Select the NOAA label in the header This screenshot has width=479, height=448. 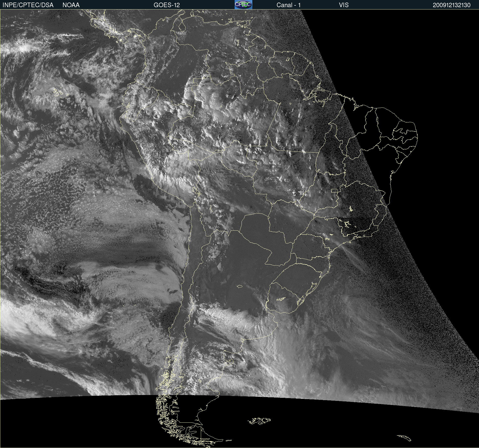(71, 5)
